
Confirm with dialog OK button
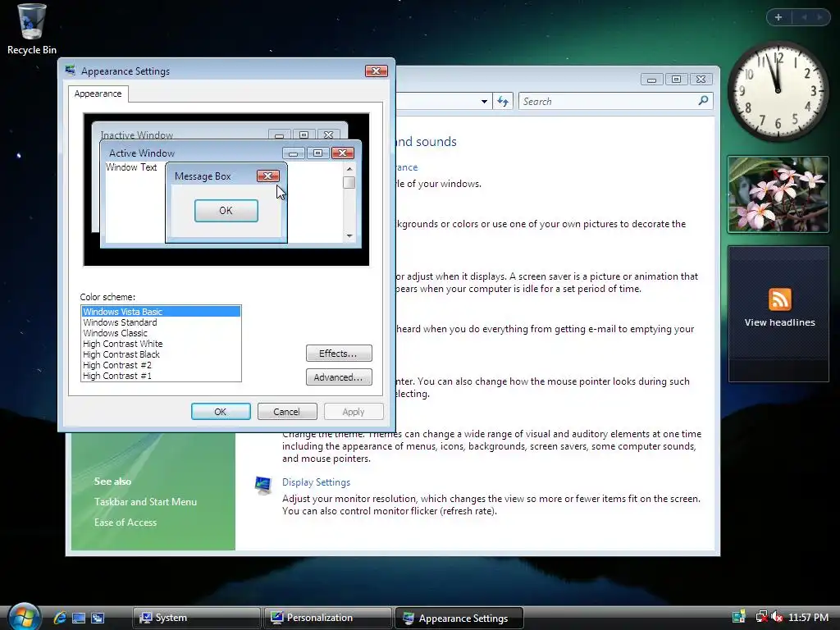point(221,412)
